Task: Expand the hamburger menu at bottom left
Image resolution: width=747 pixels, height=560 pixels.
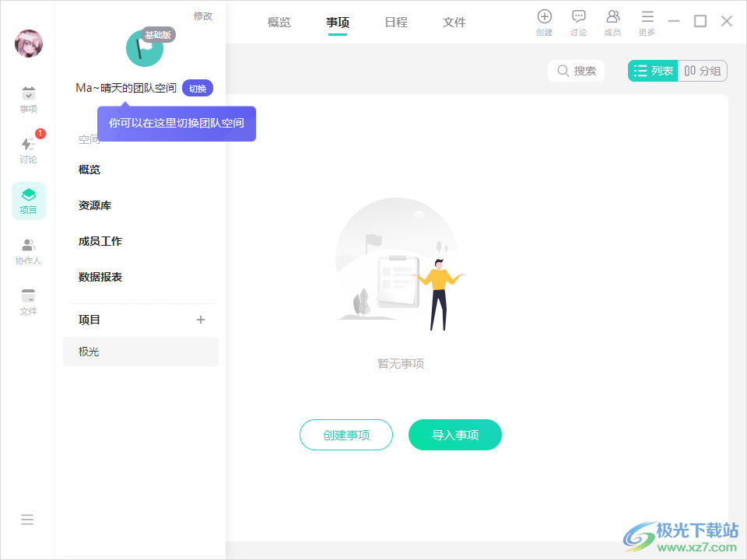Action: point(27,519)
